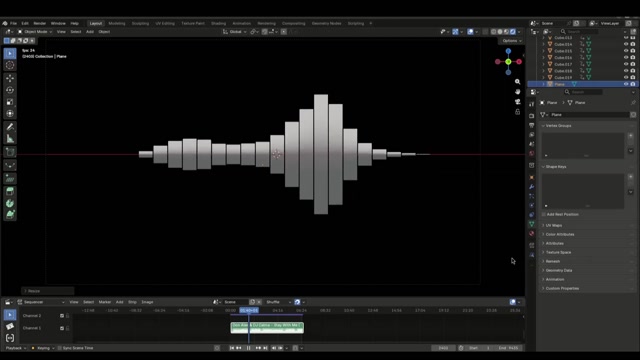Open the orange Object properties tab
The height and width of the screenshot is (360, 640).
[x=531, y=178]
